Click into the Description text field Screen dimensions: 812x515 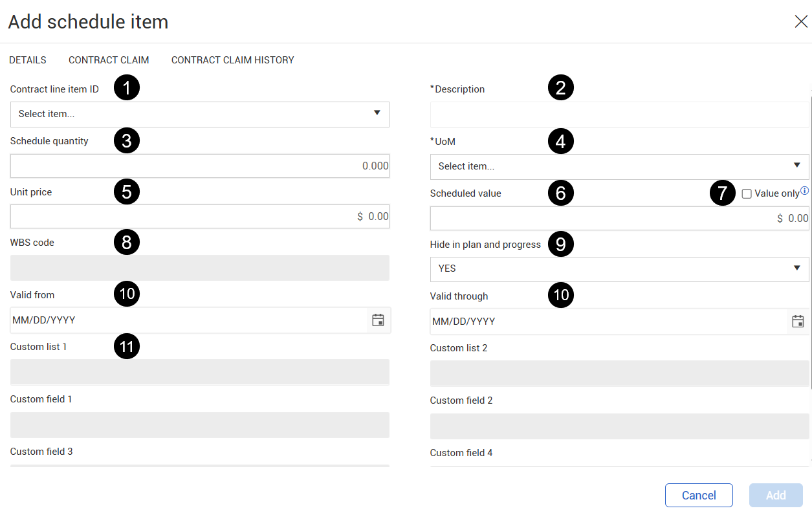tap(619, 115)
